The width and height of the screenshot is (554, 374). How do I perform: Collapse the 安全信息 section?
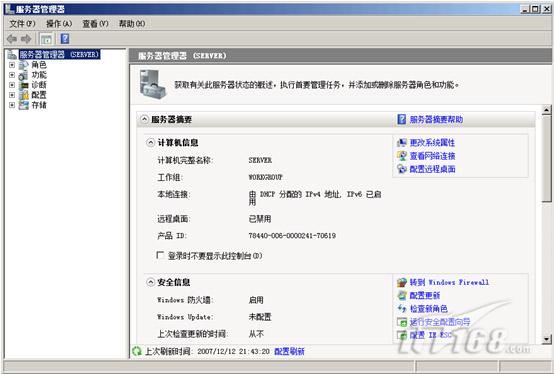[x=151, y=282]
